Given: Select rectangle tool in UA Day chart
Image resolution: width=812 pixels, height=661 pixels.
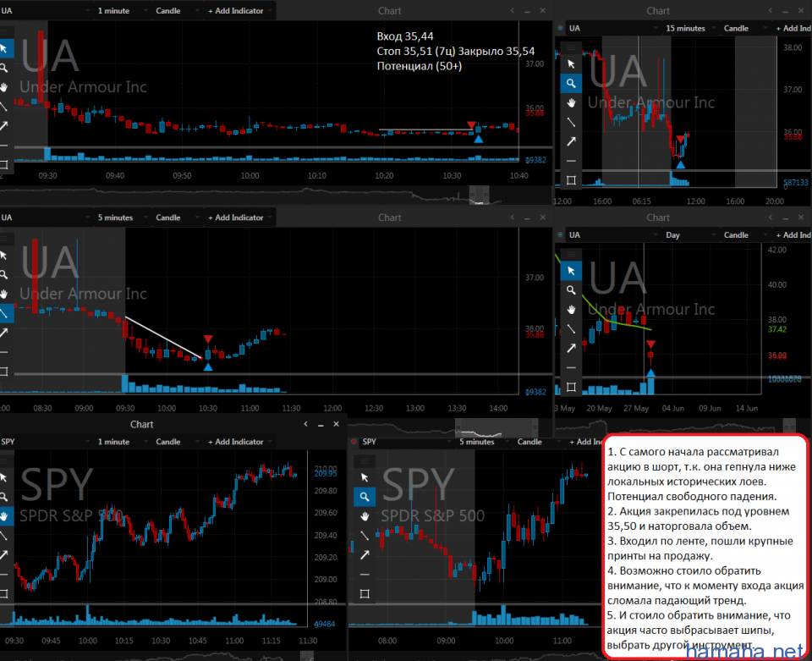Looking at the screenshot, I should click(571, 387).
